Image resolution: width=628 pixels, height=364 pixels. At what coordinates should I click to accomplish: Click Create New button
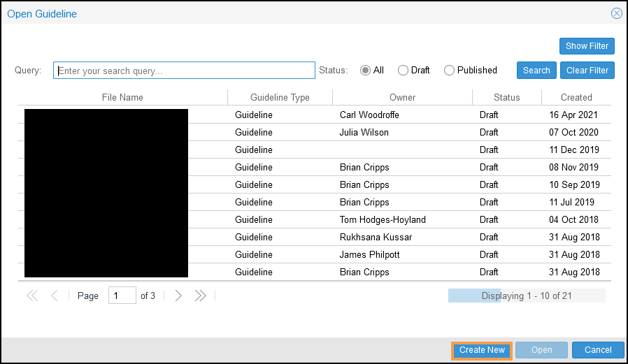tap(482, 350)
